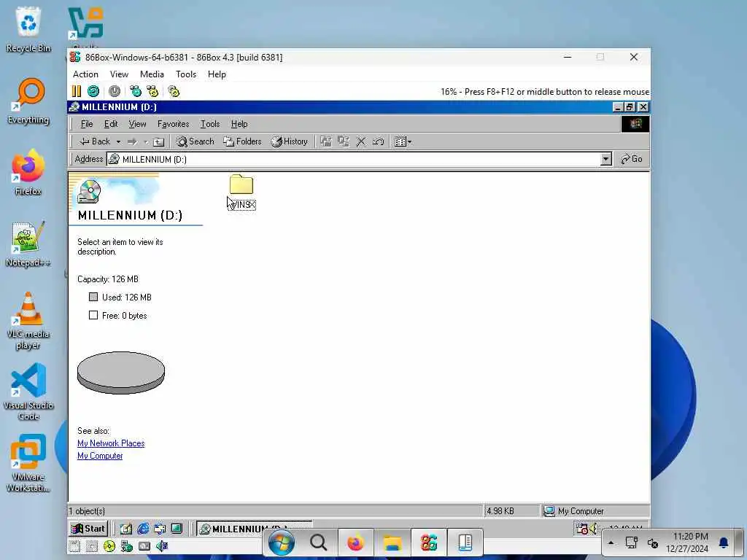Click the Address bar field showing MILLENNIUM (D:)

point(353,159)
